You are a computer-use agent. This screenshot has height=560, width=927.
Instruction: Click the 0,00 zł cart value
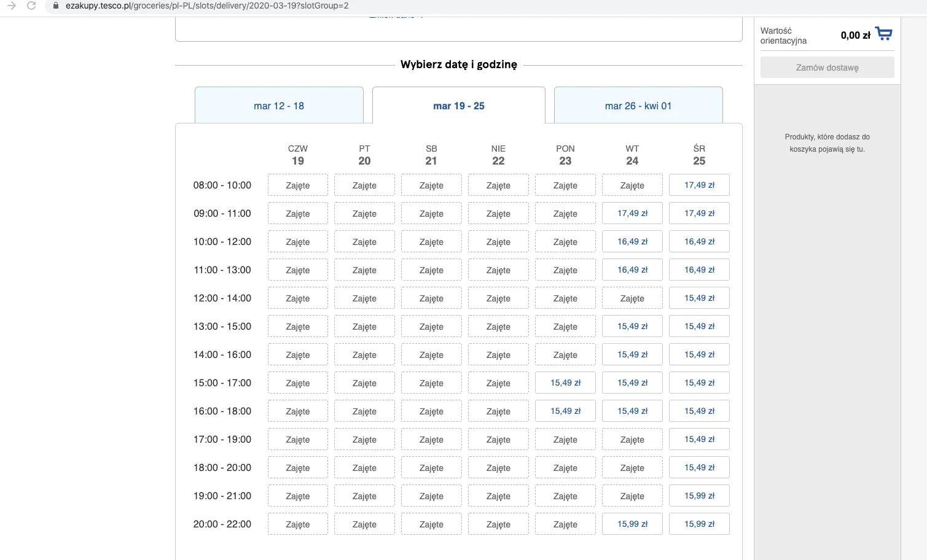(855, 35)
